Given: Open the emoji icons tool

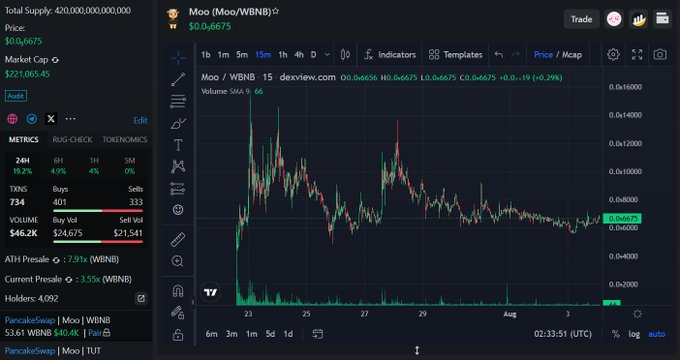Looking at the screenshot, I should pyautogui.click(x=178, y=210).
